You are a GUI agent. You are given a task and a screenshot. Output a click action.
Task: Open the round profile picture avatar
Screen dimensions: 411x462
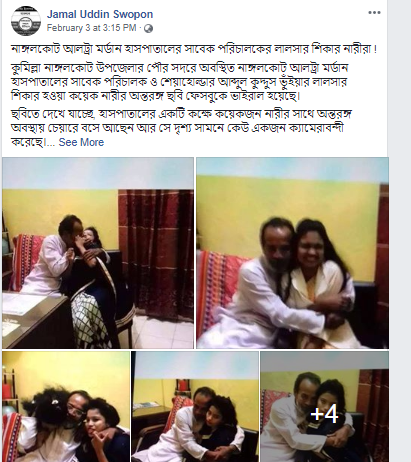click(x=26, y=21)
